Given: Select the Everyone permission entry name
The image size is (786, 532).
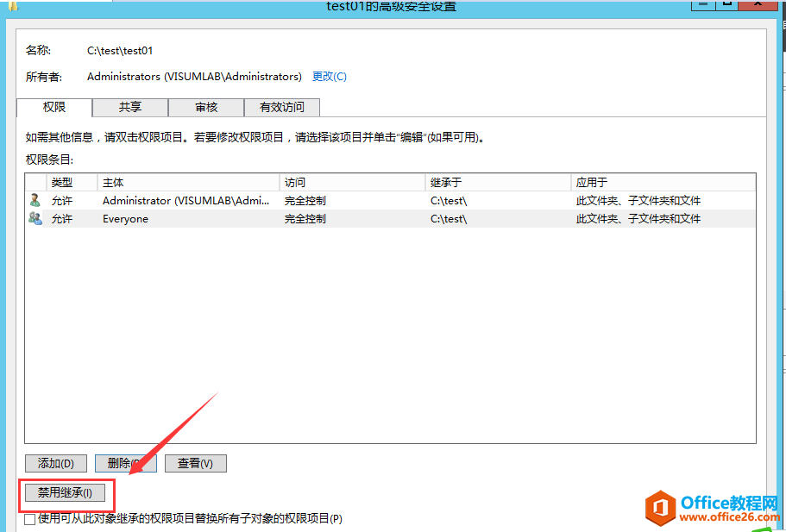Looking at the screenshot, I should point(125,219).
